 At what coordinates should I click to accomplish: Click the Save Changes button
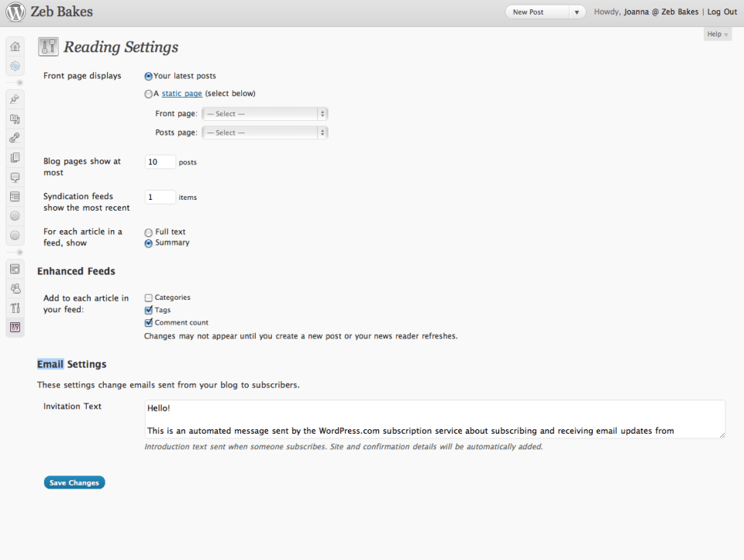pyautogui.click(x=74, y=483)
